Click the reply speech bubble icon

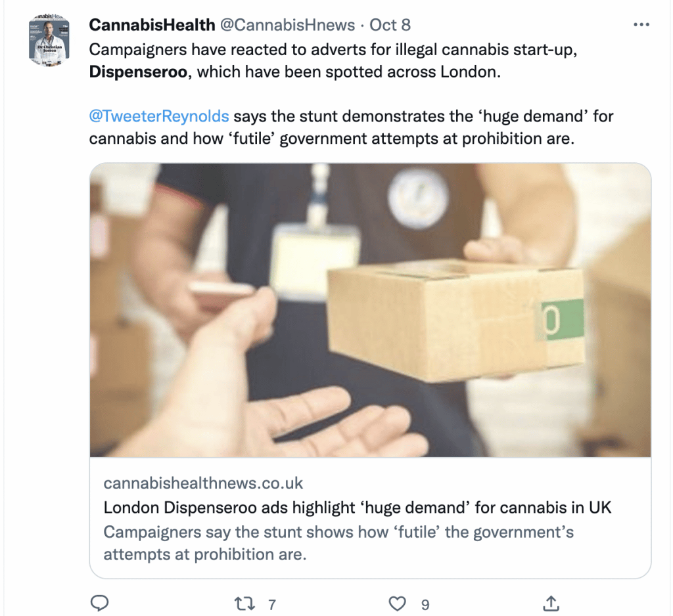pos(100,603)
